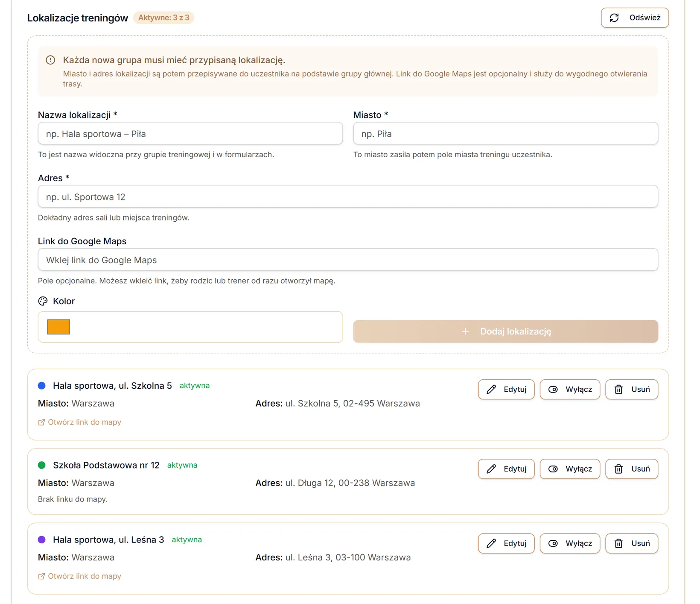Click address ul. Szkolna 5, 02-495 Warszawa

353,404
